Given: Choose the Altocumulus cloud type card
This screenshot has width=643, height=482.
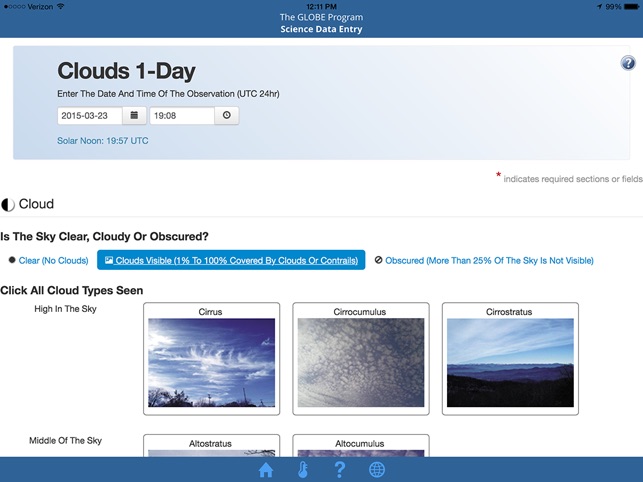Looking at the screenshot, I should coord(361,445).
